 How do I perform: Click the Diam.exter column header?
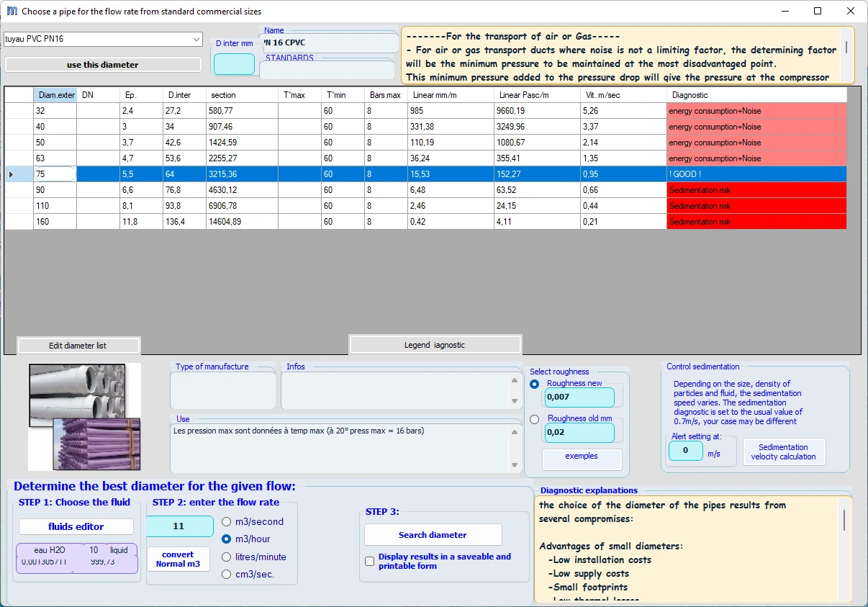click(55, 95)
